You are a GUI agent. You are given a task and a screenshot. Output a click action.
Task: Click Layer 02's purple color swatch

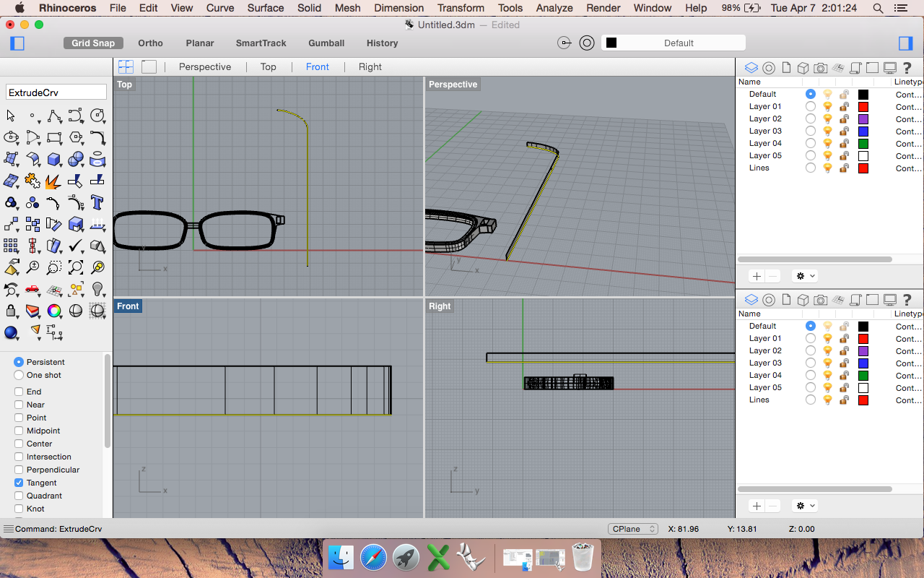(863, 118)
